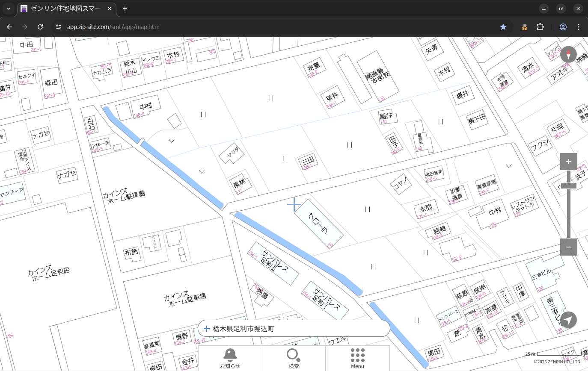The height and width of the screenshot is (371, 588).
Task: Click the plus icon beside 栃木県足利市堀込町
Action: 206,329
